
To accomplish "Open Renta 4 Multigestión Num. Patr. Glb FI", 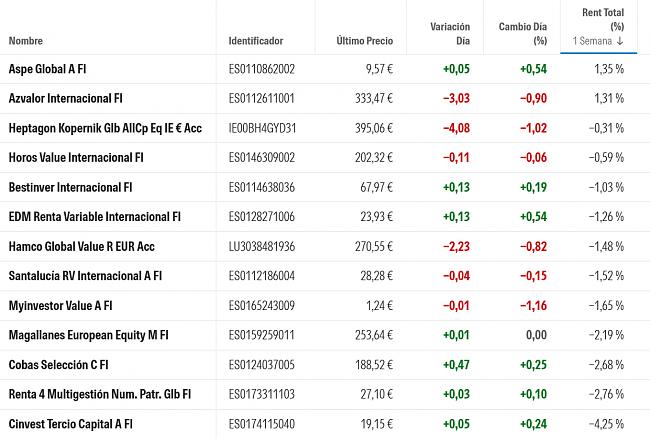I will click(x=99, y=394).
